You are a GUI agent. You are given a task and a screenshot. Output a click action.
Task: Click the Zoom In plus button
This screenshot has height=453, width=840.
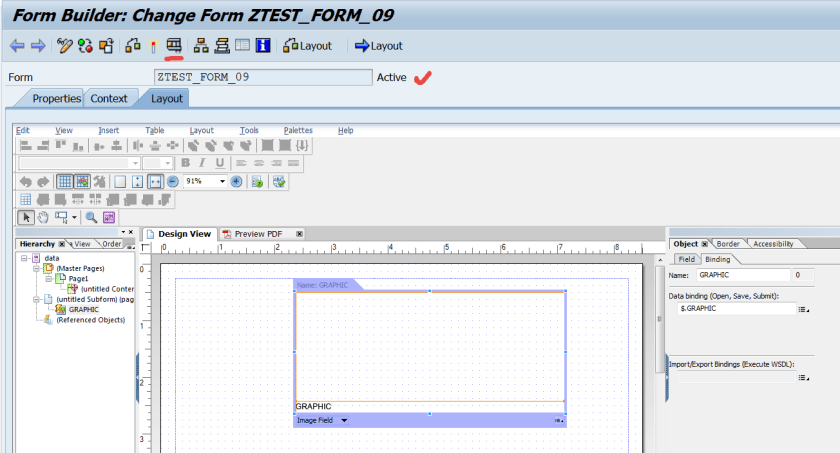pyautogui.click(x=236, y=182)
